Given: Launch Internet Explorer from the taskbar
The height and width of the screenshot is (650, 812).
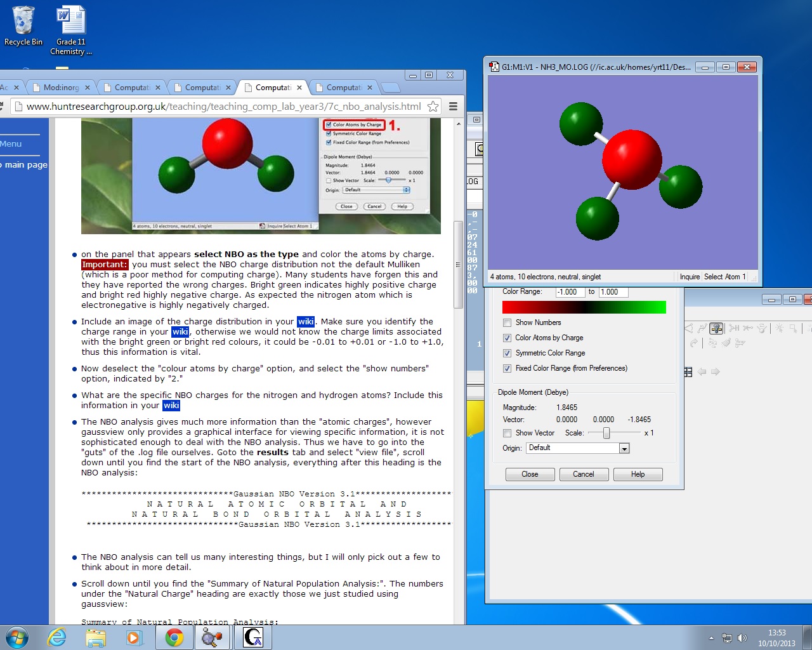Looking at the screenshot, I should (x=57, y=637).
